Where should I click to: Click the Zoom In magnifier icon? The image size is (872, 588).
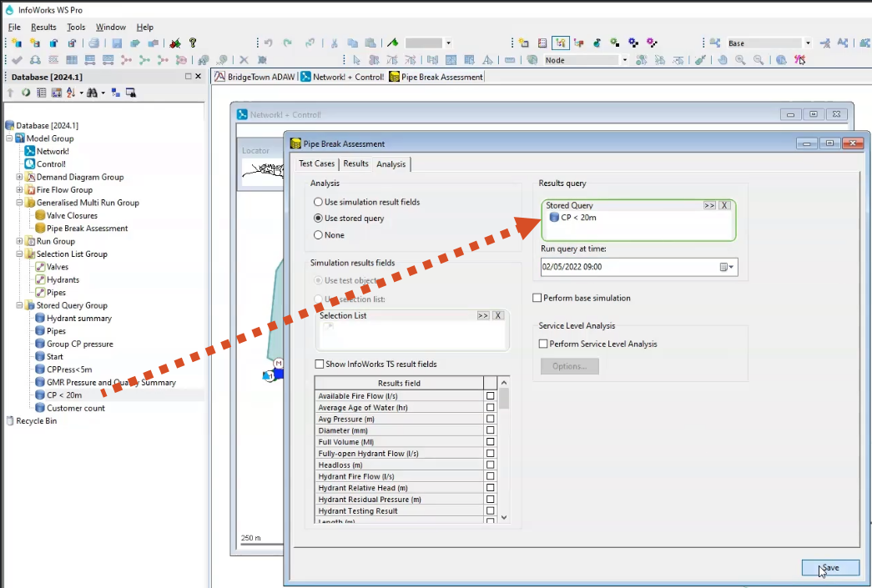tap(740, 60)
